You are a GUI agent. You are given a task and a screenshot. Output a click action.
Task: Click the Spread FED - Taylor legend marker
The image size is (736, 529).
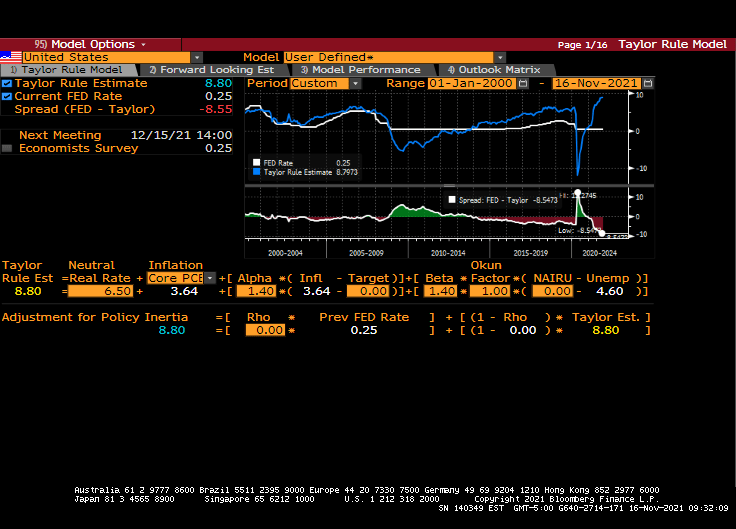(x=451, y=200)
